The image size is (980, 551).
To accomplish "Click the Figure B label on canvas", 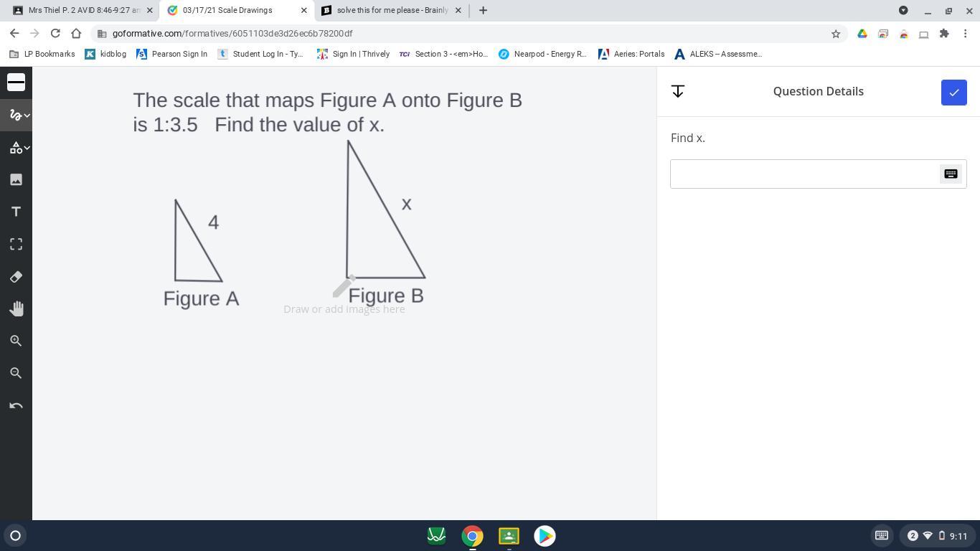I will click(386, 296).
